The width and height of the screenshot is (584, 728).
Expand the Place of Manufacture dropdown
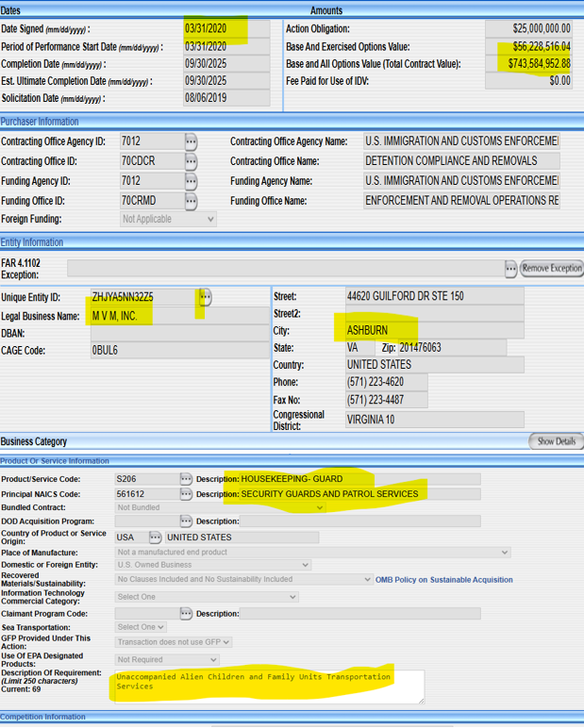[x=312, y=553]
